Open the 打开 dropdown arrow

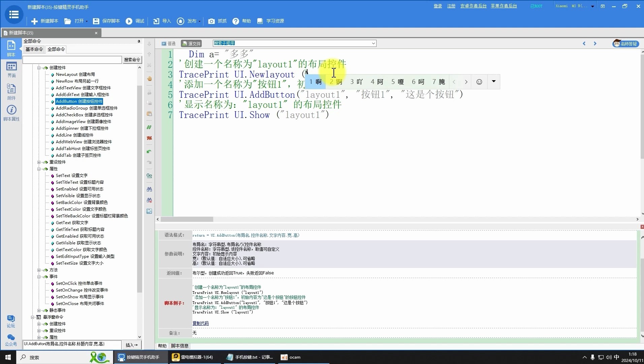[x=87, y=21]
